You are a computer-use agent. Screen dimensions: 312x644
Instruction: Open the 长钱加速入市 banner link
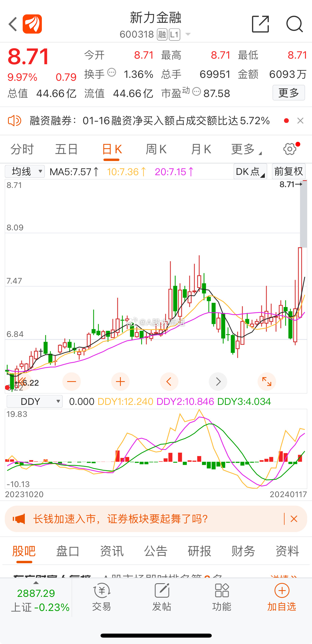(x=121, y=519)
